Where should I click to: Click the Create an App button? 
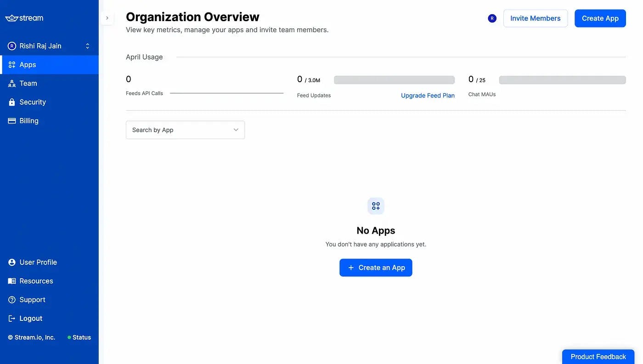tap(376, 268)
